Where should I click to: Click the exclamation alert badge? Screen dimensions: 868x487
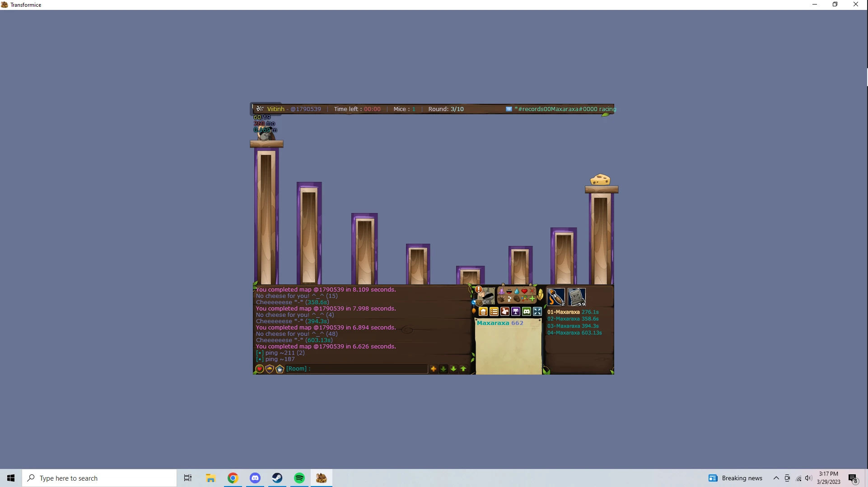tap(479, 290)
